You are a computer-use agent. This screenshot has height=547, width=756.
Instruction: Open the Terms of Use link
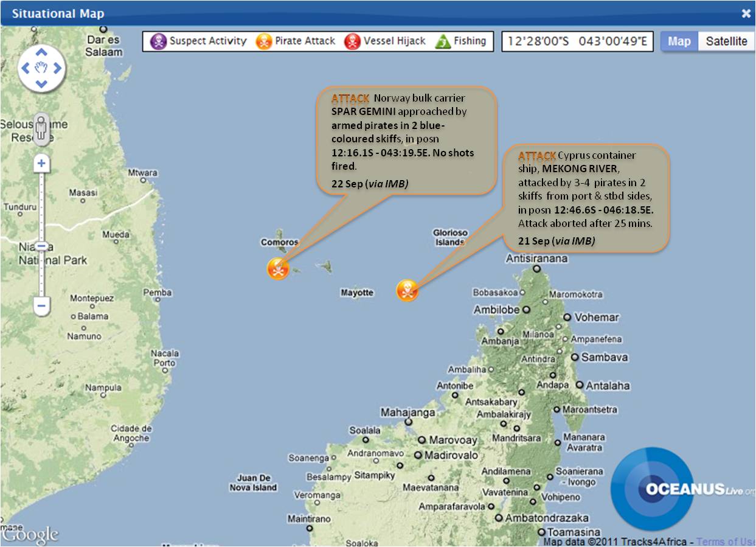726,541
